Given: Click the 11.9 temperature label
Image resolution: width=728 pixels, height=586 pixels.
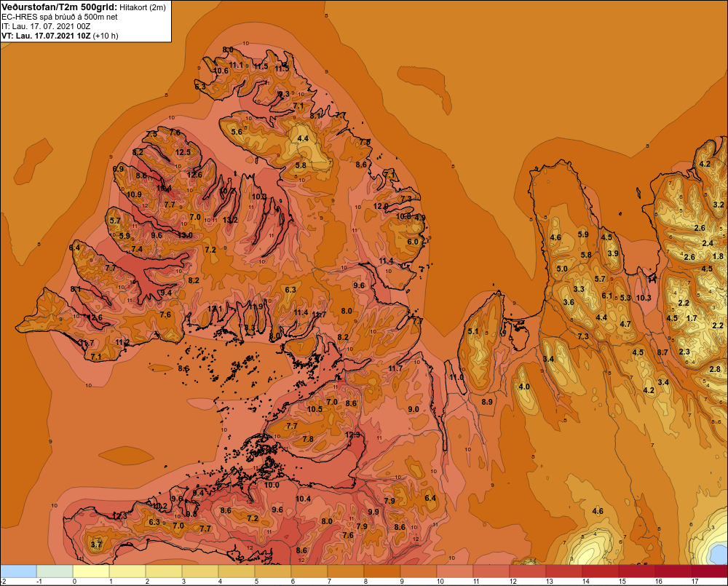Looking at the screenshot, I should click(x=256, y=307).
